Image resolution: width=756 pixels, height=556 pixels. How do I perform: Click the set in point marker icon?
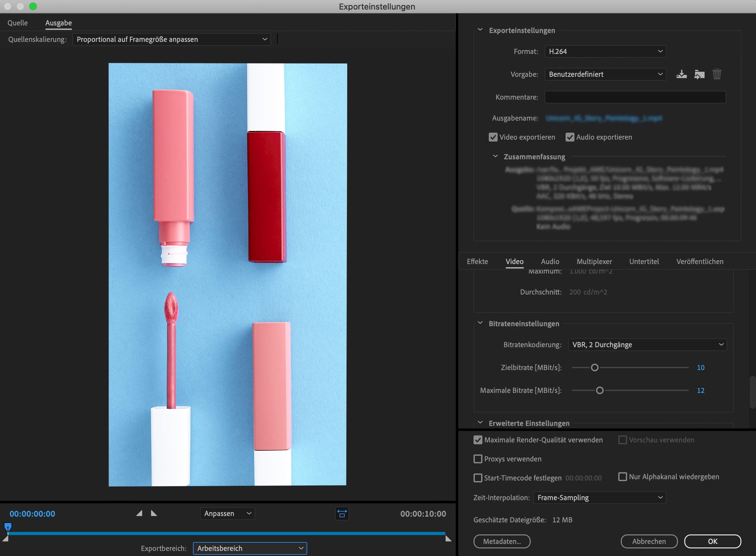click(139, 513)
